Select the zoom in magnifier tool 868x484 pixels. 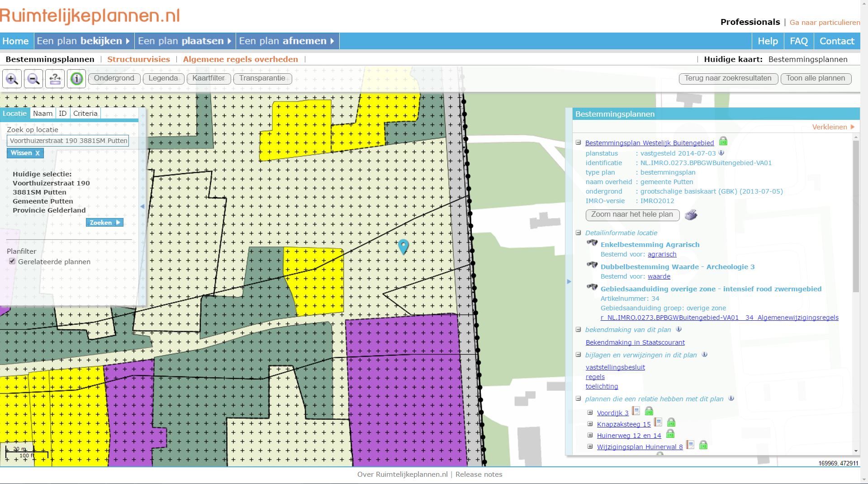tap(11, 79)
